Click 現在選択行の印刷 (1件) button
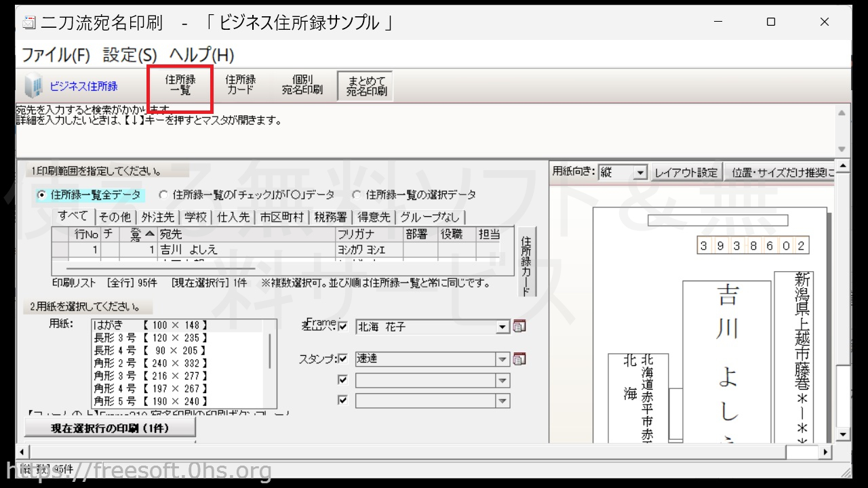The height and width of the screenshot is (488, 868). (x=110, y=428)
